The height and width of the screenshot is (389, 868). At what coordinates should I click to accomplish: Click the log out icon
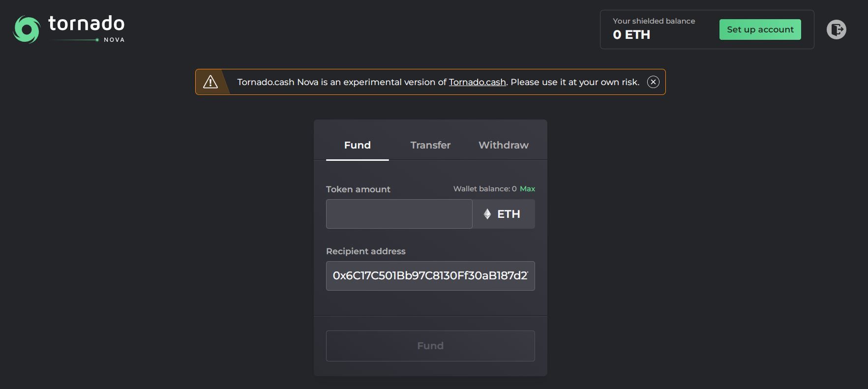(836, 30)
